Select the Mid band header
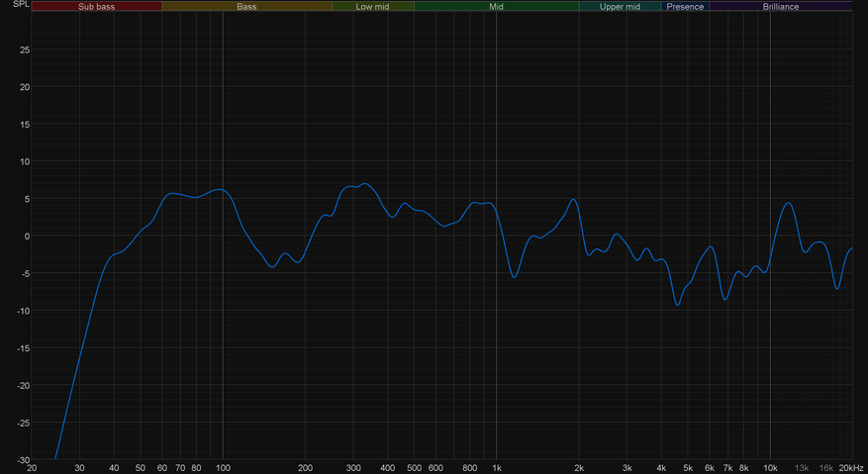Image resolution: width=868 pixels, height=474 pixels. tap(496, 6)
